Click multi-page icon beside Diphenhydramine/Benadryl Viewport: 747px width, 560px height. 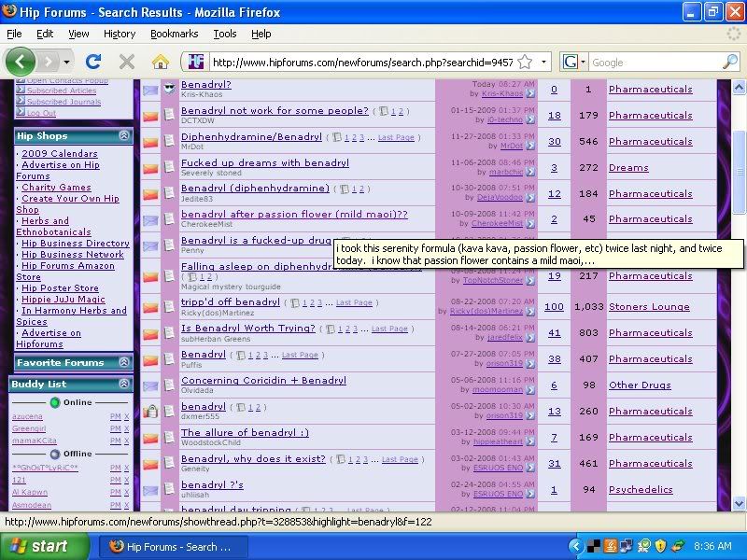337,137
